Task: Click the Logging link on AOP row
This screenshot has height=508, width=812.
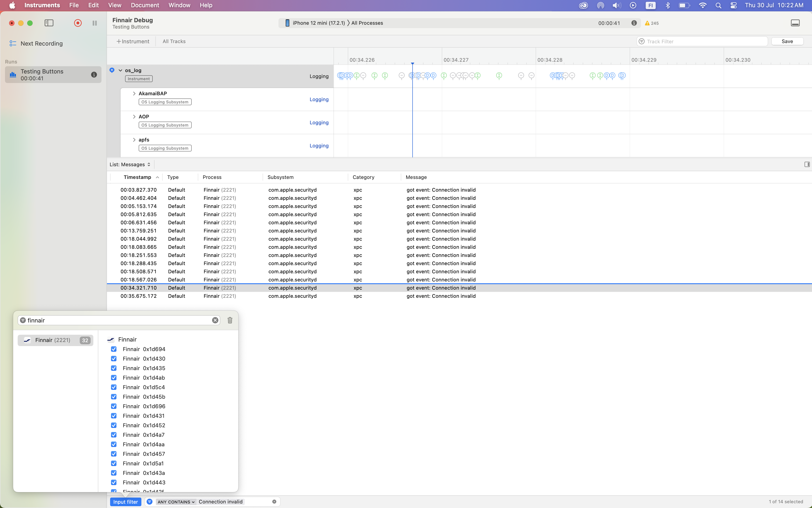Action: click(x=319, y=123)
